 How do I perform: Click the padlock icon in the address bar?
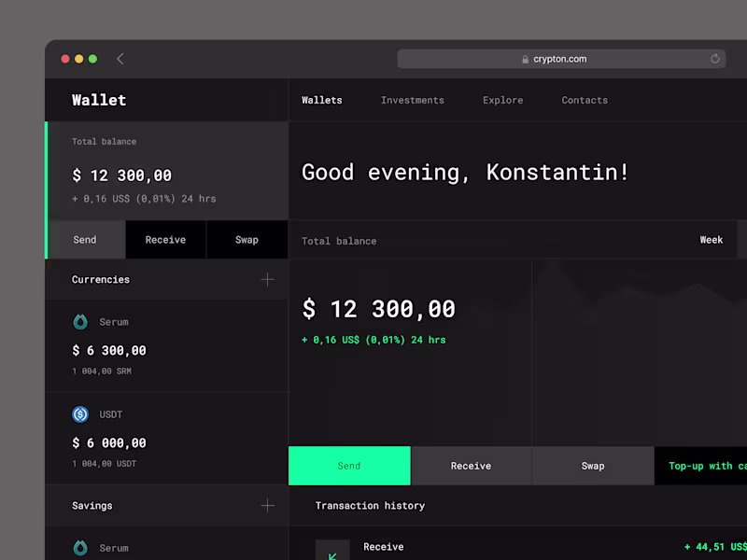coord(525,58)
